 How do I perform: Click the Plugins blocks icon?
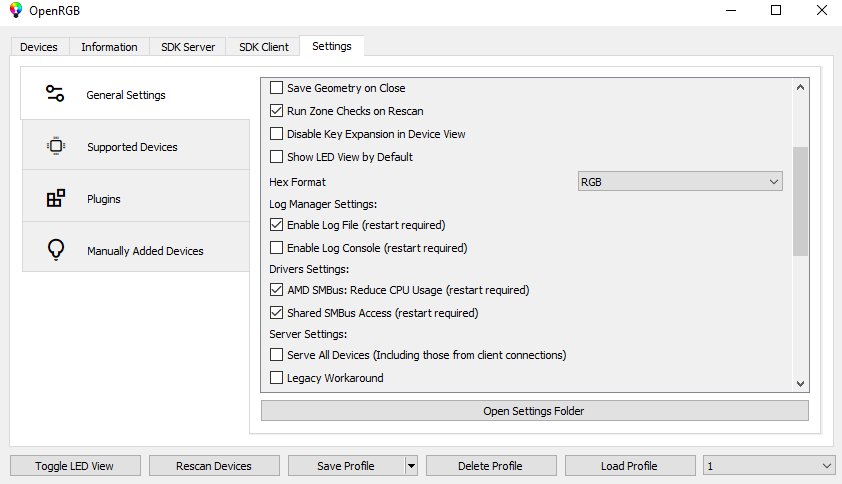(x=56, y=198)
